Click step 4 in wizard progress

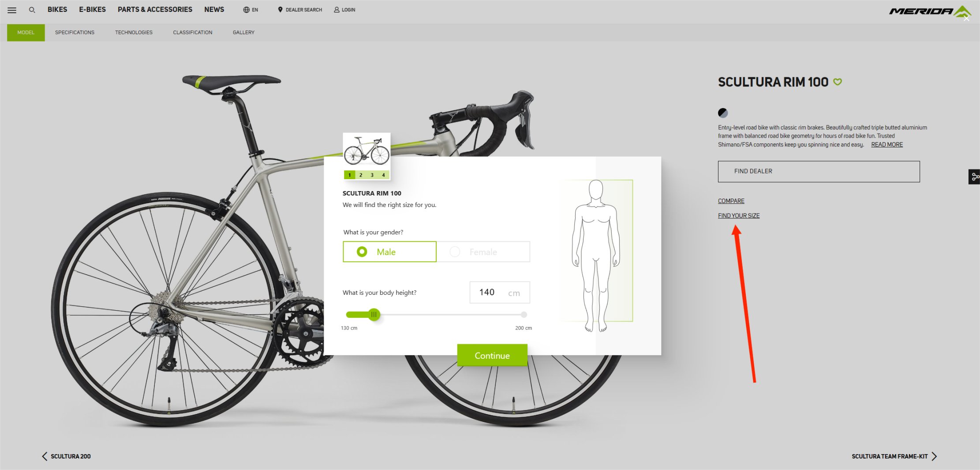pyautogui.click(x=383, y=175)
